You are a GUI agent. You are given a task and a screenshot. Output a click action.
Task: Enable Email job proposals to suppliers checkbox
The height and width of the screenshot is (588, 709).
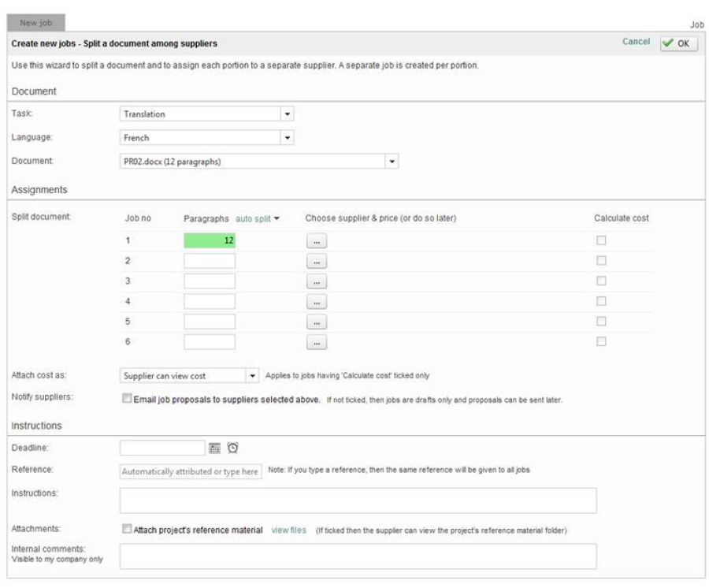click(128, 400)
